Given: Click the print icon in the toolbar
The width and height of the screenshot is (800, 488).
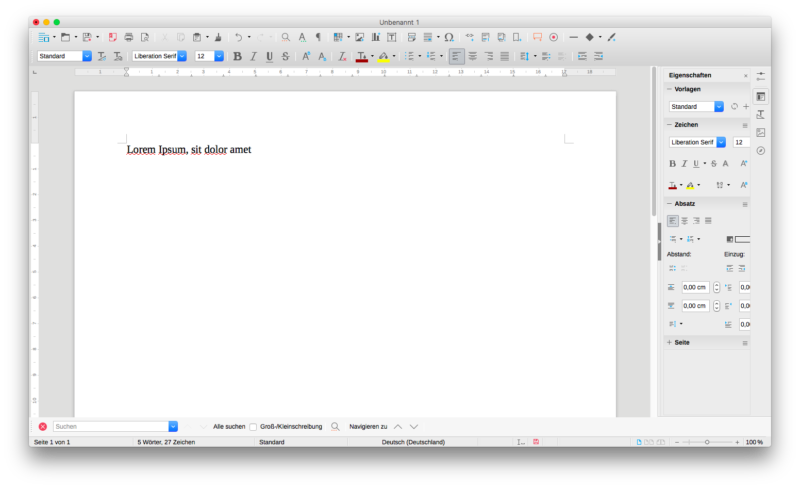Looking at the screenshot, I should pyautogui.click(x=128, y=37).
